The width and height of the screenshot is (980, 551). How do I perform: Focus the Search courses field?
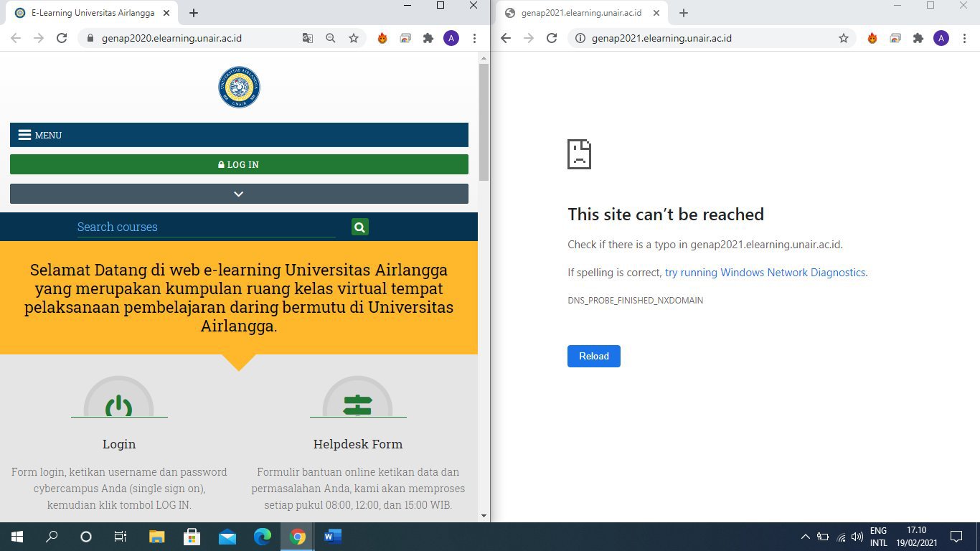[207, 227]
